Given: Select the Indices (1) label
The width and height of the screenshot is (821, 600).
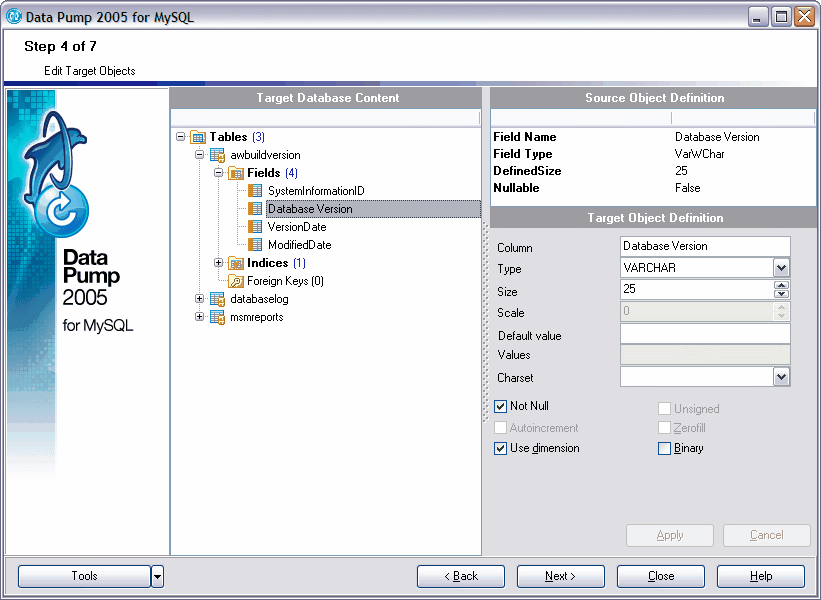Looking at the screenshot, I should click(276, 263).
